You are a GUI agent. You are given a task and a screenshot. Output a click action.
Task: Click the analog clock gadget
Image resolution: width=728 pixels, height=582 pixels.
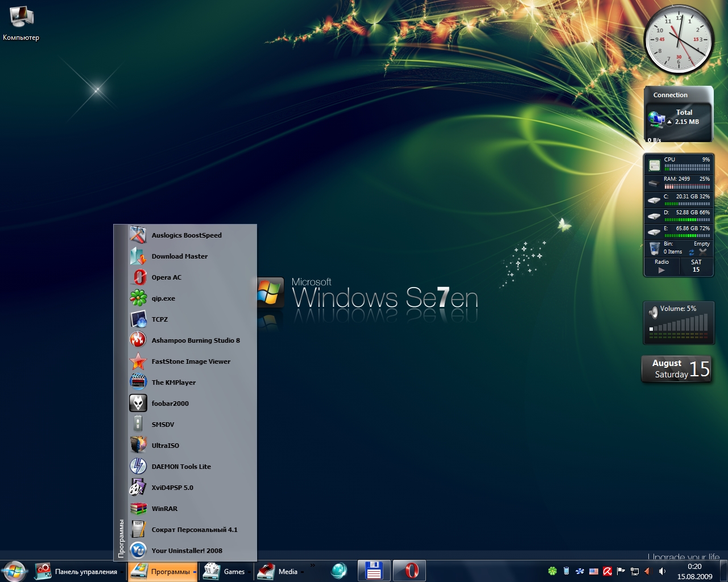point(678,40)
